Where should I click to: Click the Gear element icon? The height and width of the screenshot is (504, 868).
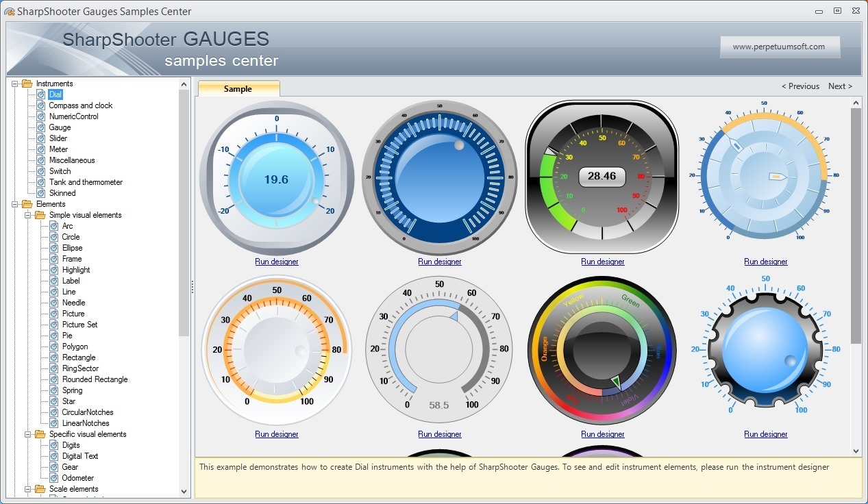(x=52, y=466)
